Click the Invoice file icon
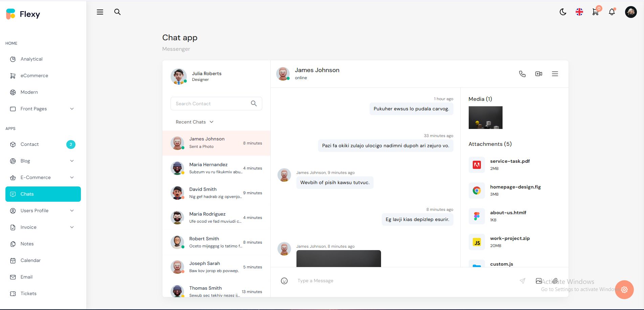Viewport: 644px width, 310px height. click(x=13, y=227)
